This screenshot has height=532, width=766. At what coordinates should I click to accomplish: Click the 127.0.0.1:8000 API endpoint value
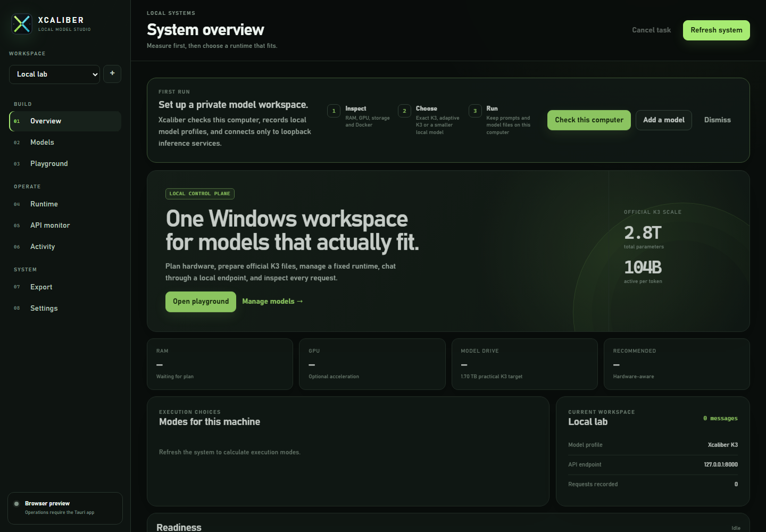(x=721, y=465)
